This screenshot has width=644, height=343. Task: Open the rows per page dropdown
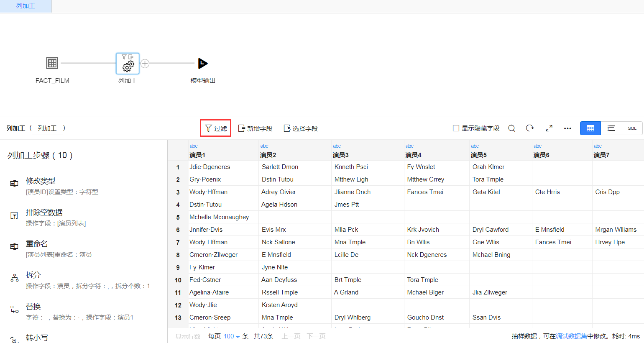pos(232,336)
